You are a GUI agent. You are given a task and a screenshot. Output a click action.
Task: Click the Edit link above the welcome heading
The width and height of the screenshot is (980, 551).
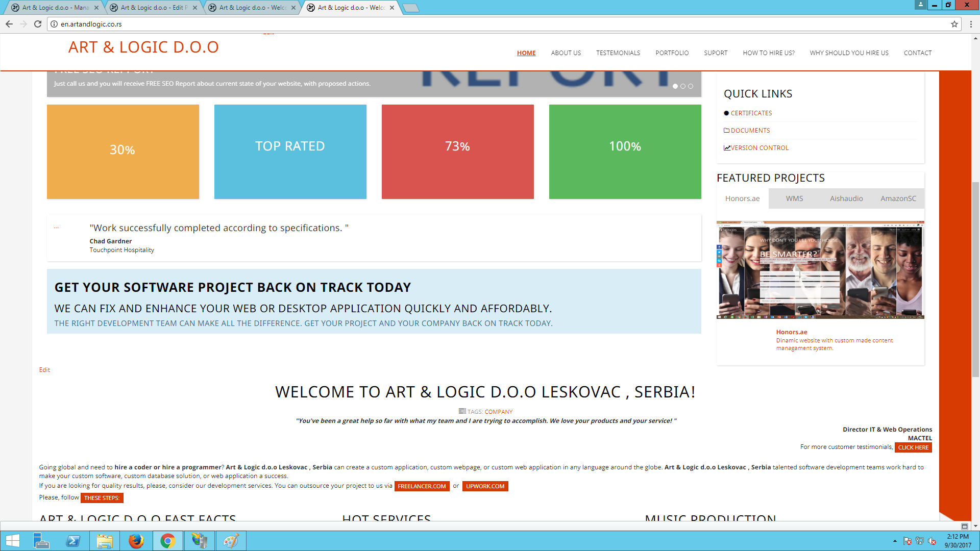coord(44,370)
